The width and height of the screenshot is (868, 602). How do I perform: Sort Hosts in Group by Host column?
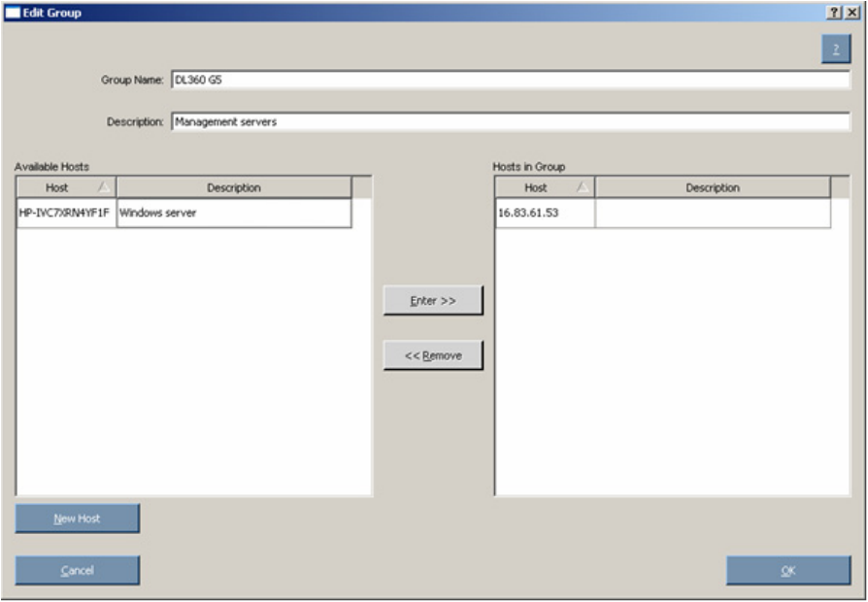tap(546, 187)
